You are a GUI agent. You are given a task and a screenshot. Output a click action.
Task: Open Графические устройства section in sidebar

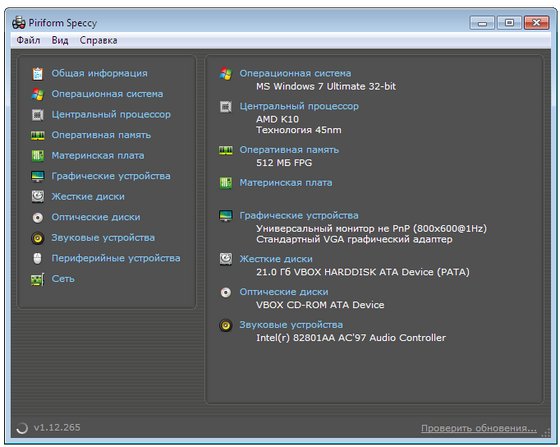pyautogui.click(x=111, y=176)
